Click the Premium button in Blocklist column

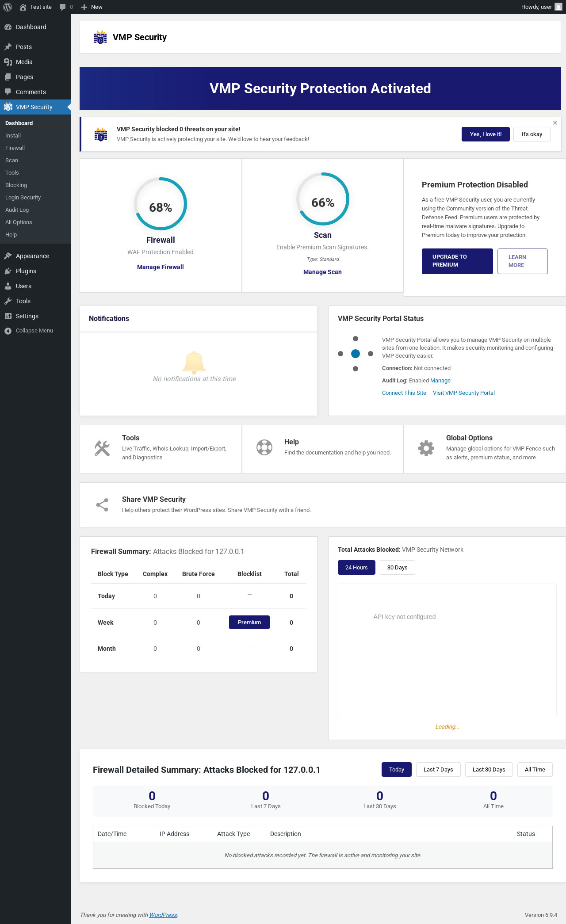tap(249, 622)
